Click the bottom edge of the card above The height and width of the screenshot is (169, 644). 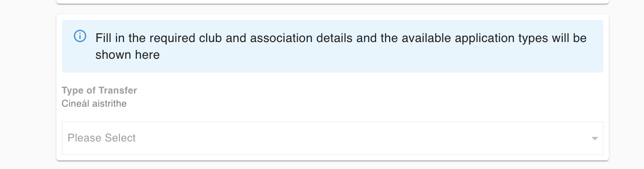332,3
